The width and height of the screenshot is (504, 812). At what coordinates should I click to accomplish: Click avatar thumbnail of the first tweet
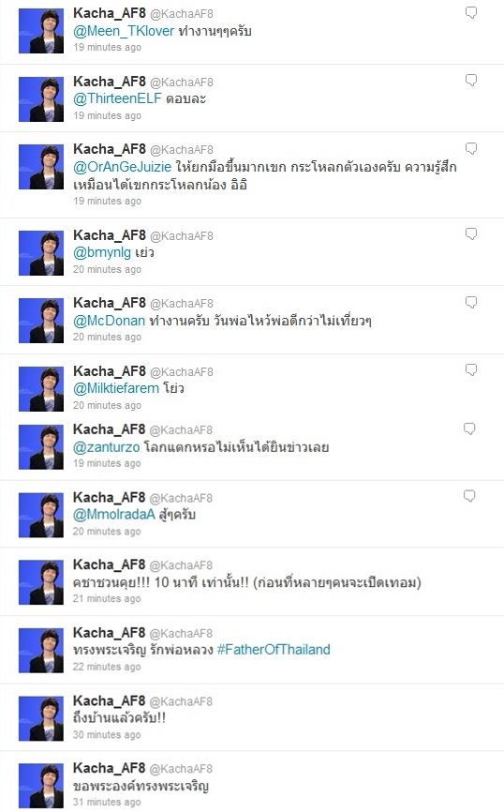coord(41,31)
